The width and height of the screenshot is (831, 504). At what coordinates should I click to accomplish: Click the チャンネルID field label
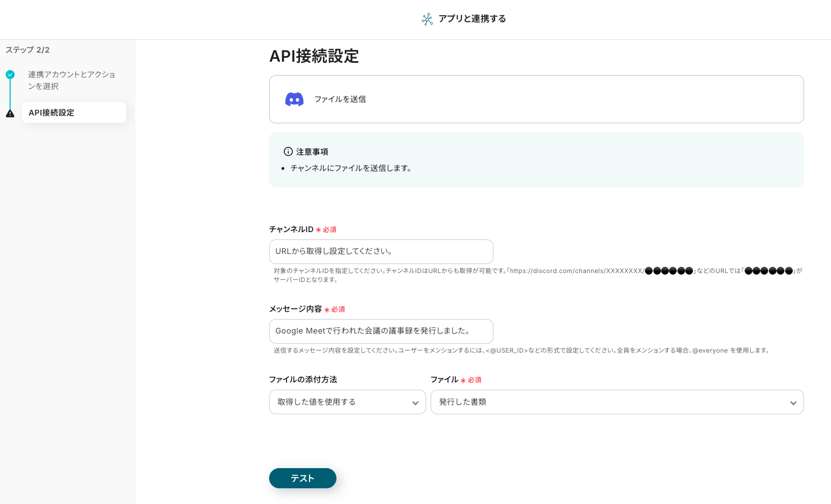coord(291,229)
